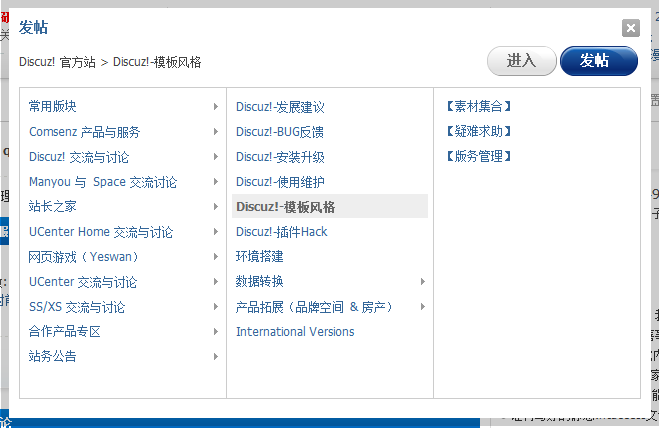659x428 pixels.
Task: Open Discuz! 交流与讨论 category
Action: click(x=79, y=157)
